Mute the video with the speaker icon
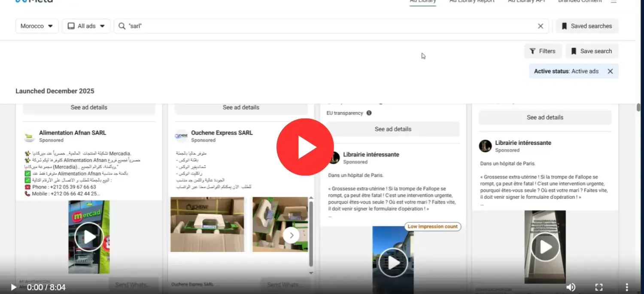644x294 pixels. pyautogui.click(x=571, y=287)
